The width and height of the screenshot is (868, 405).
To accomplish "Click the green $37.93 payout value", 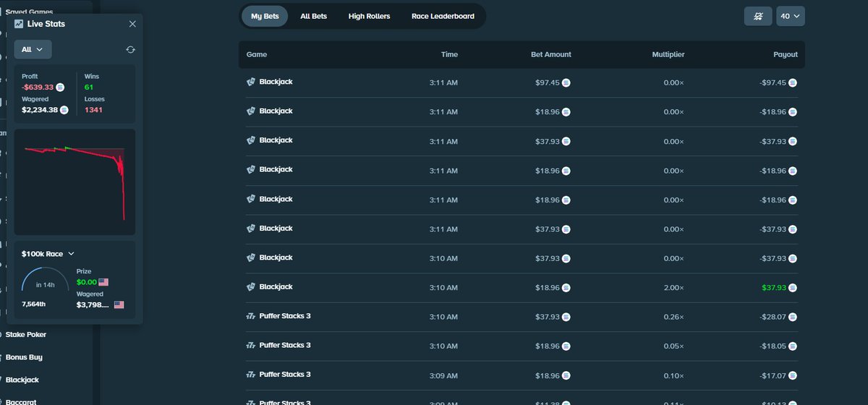I will 774,288.
